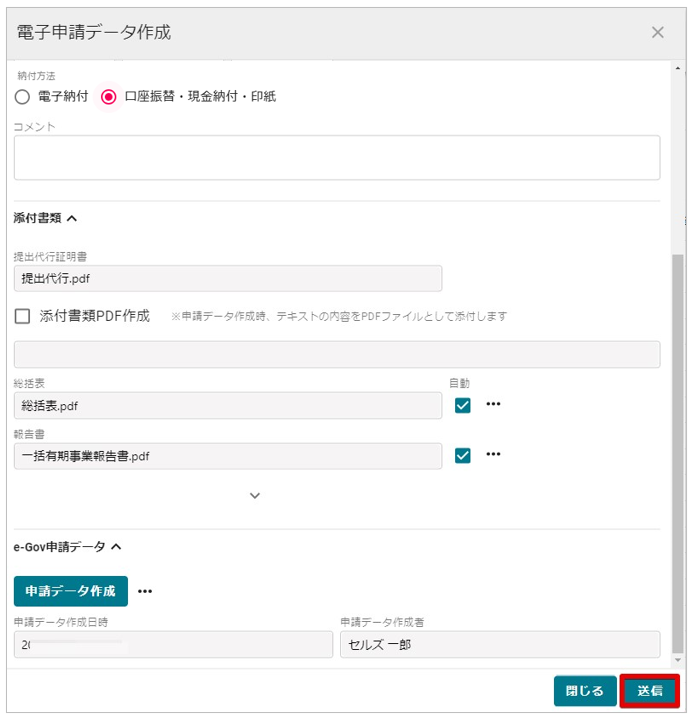695x719 pixels.
Task: Click the vertical scrollbar thumb
Action: (678, 453)
